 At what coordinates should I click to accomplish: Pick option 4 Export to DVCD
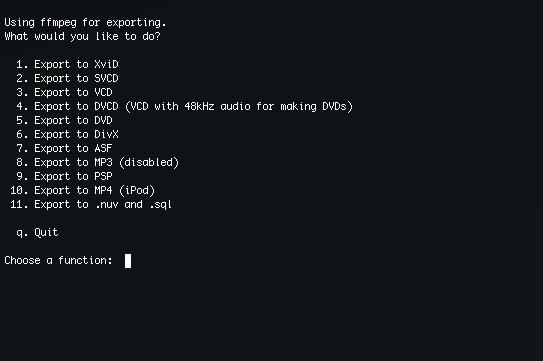coord(185,106)
